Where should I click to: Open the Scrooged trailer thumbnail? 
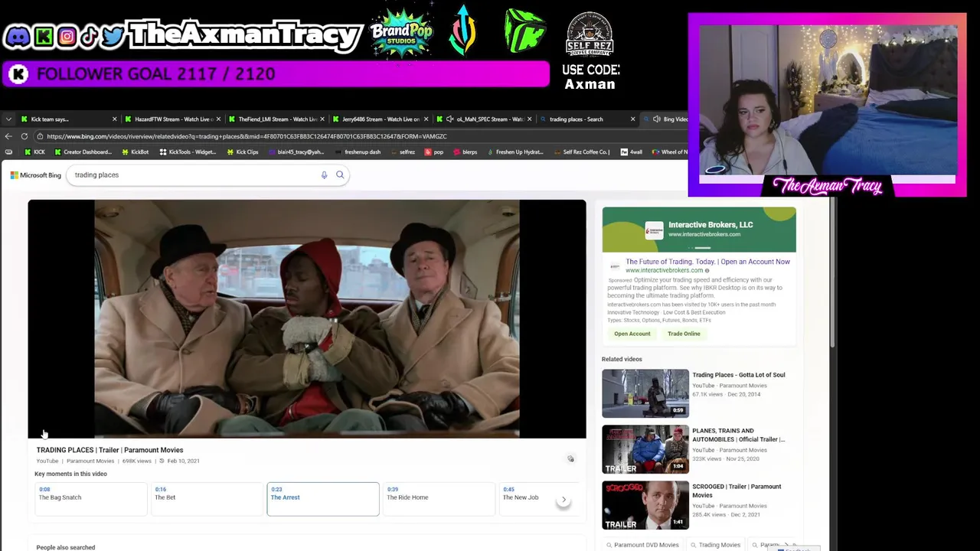(645, 505)
